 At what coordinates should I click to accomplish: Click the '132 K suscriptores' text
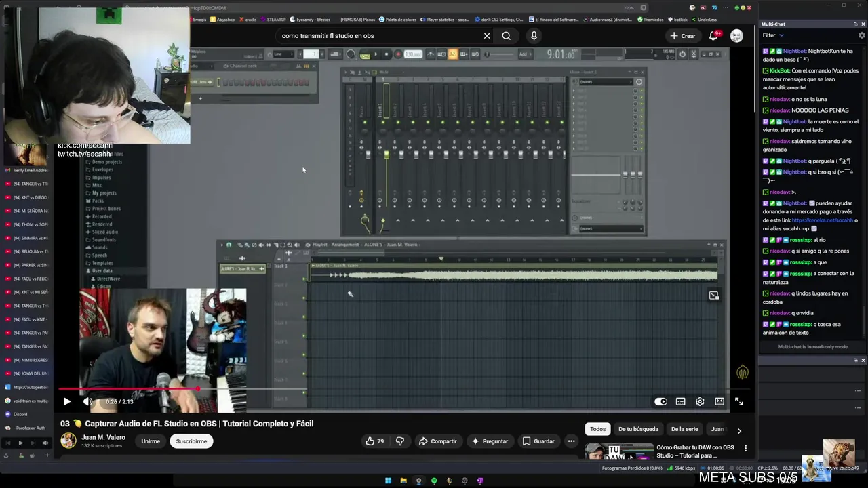(102, 446)
